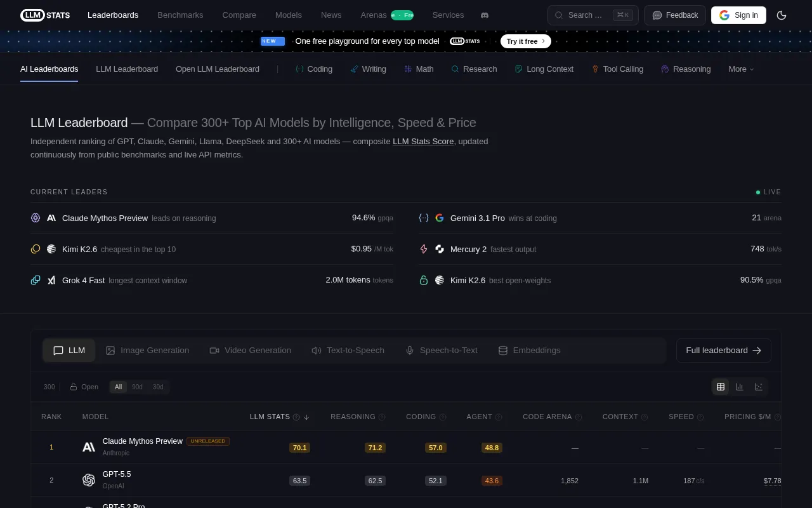Image resolution: width=812 pixels, height=508 pixels.
Task: Click info icon beside SPEED column
Action: click(700, 417)
